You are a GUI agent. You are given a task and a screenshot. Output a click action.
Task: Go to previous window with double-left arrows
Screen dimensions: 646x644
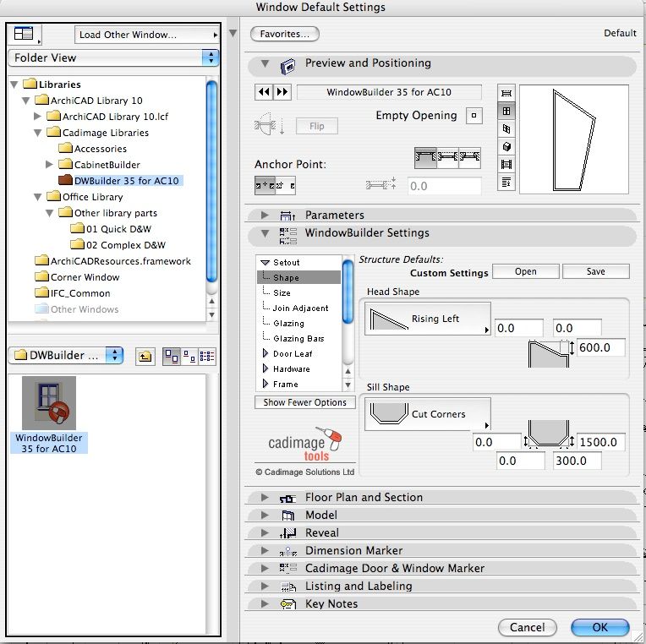[264, 92]
